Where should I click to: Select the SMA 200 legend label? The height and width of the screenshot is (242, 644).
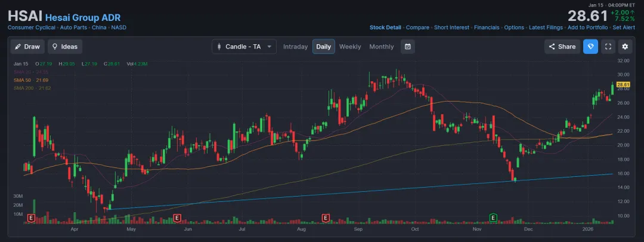[32, 88]
